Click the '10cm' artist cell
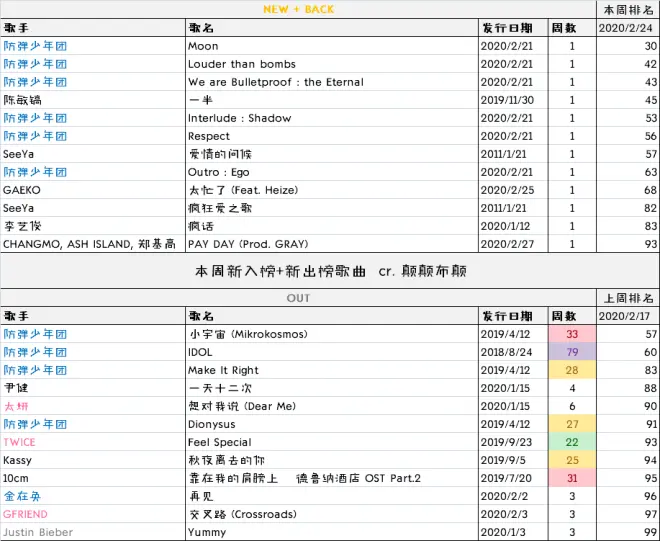Image resolution: width=660 pixels, height=541 pixels. 93,478
